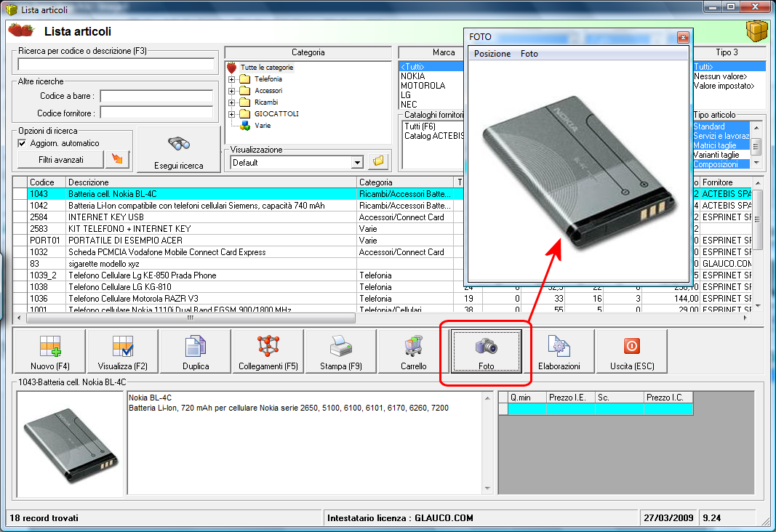The height and width of the screenshot is (532, 776).
Task: Open the Visualizzazione Default dropdown
Action: 357,163
